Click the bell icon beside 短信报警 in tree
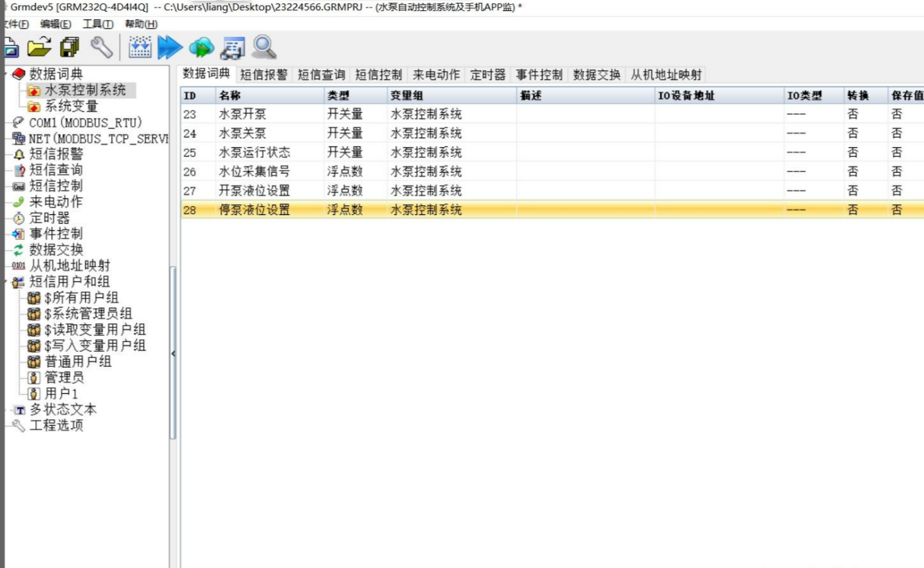 19,155
